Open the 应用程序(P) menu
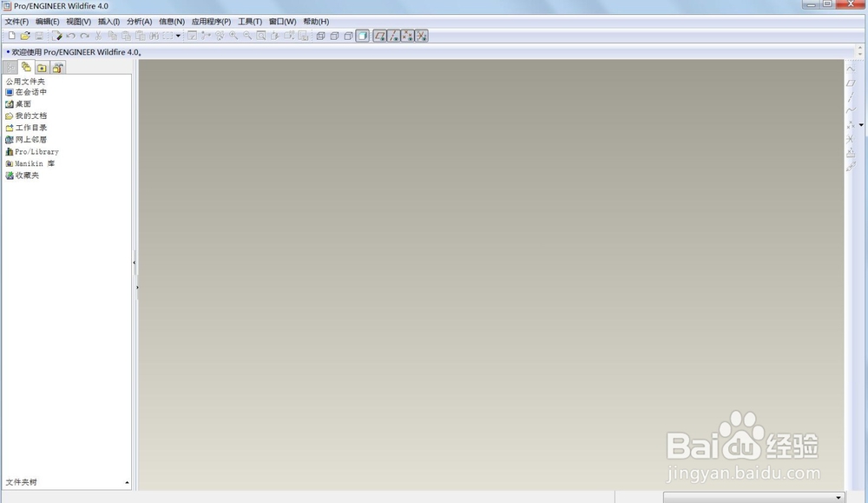The height and width of the screenshot is (503, 868). point(211,22)
